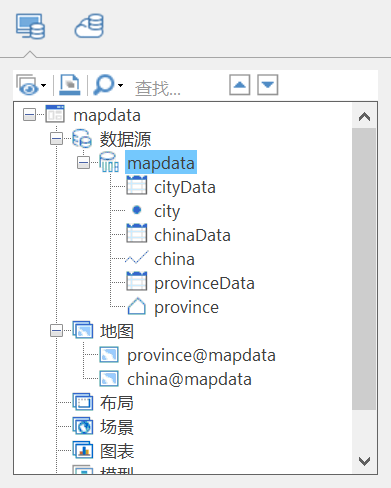Image resolution: width=391 pixels, height=488 pixels.
Task: Select the province@mapdata map
Action: [x=201, y=355]
